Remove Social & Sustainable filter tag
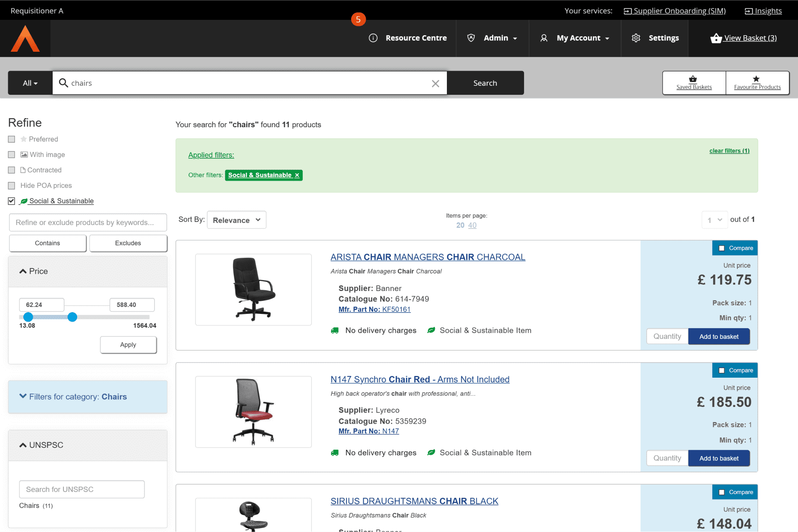Viewport: 798px width, 532px height. [x=297, y=175]
